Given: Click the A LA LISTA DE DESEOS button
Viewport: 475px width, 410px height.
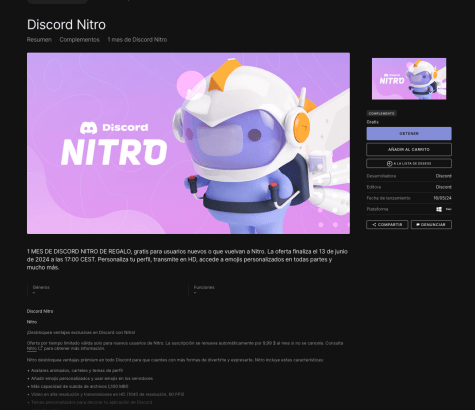Looking at the screenshot, I should [409, 163].
